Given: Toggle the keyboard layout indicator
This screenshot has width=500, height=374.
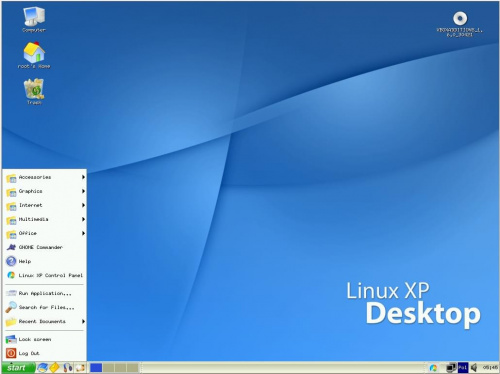Looking at the screenshot, I should (x=463, y=367).
